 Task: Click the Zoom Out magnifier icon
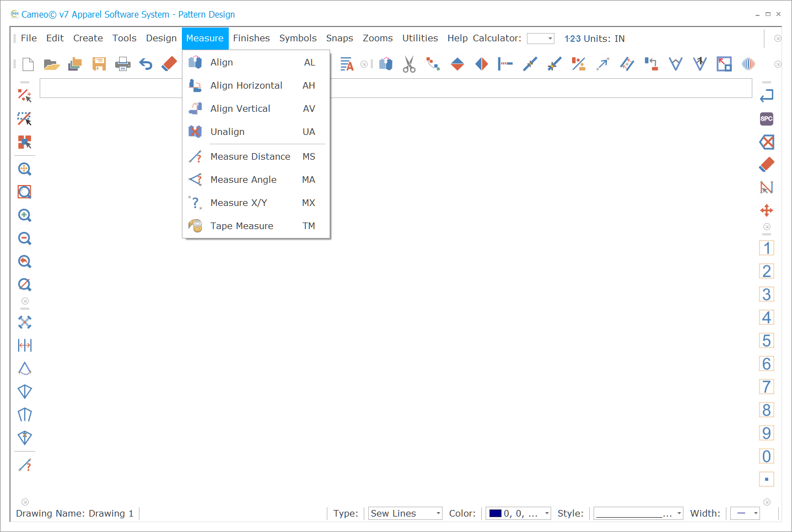coord(25,238)
